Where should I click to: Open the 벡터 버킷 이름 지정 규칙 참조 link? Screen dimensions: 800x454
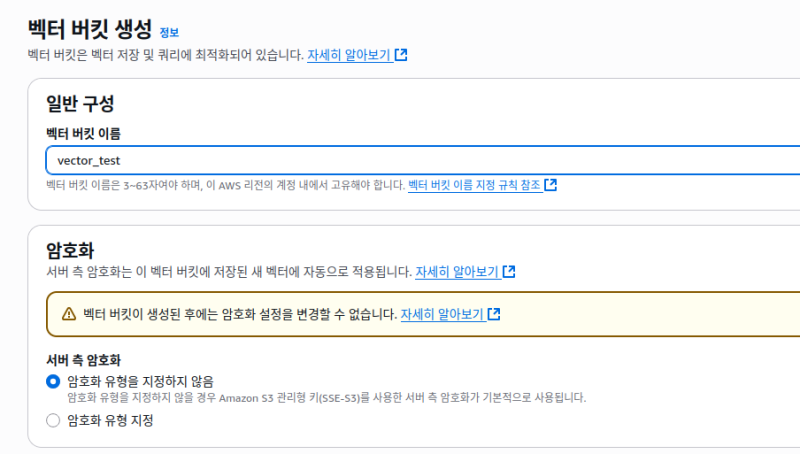click(474, 185)
